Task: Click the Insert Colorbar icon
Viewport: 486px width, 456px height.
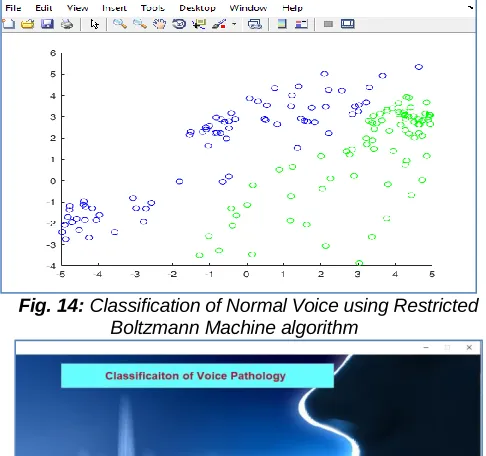Action: tap(282, 24)
